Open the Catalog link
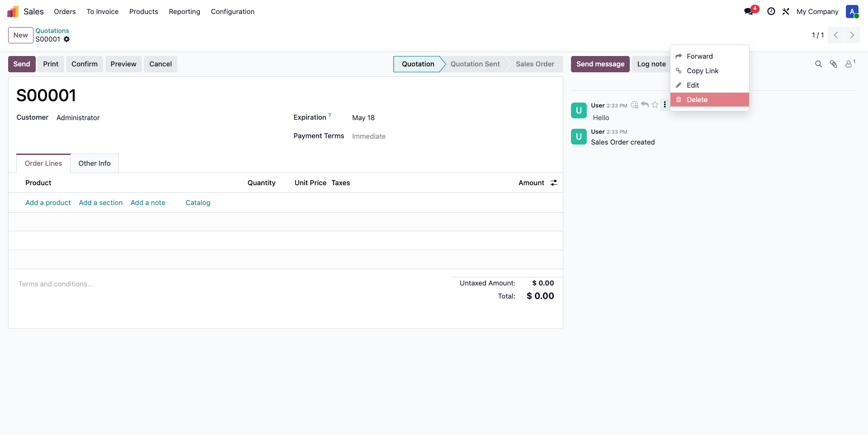The width and height of the screenshot is (868, 435). click(x=198, y=203)
